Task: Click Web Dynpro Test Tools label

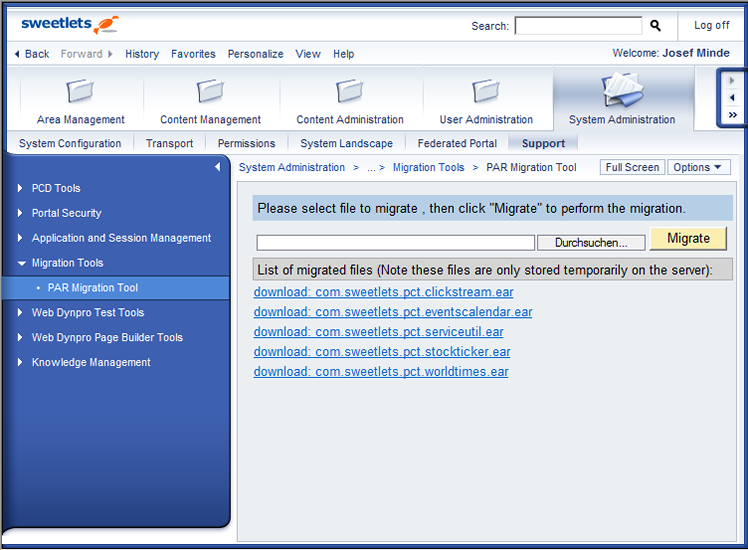Action: pos(88,312)
